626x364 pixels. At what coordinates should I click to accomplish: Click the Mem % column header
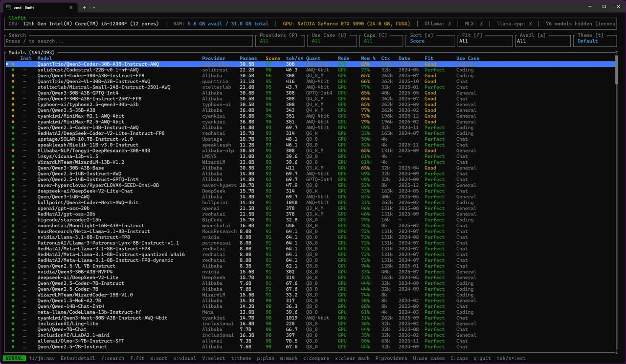coord(368,58)
